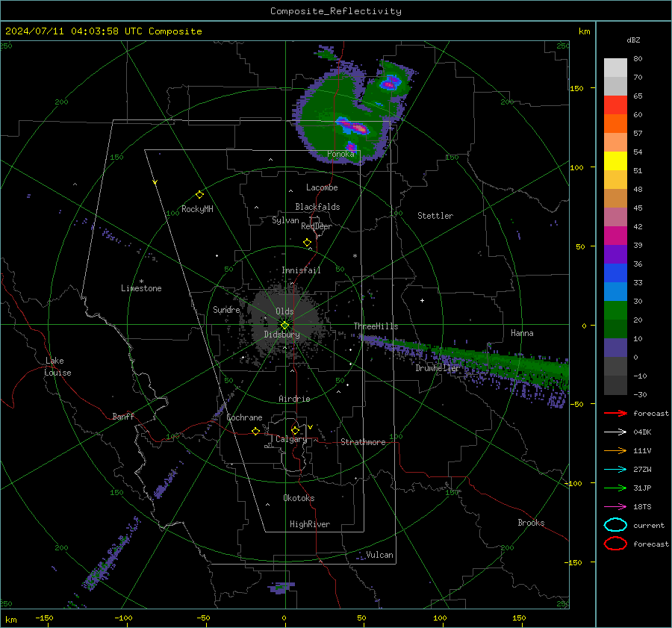Select the Vulcan label
Screen dimensions: 672x628
tap(379, 555)
